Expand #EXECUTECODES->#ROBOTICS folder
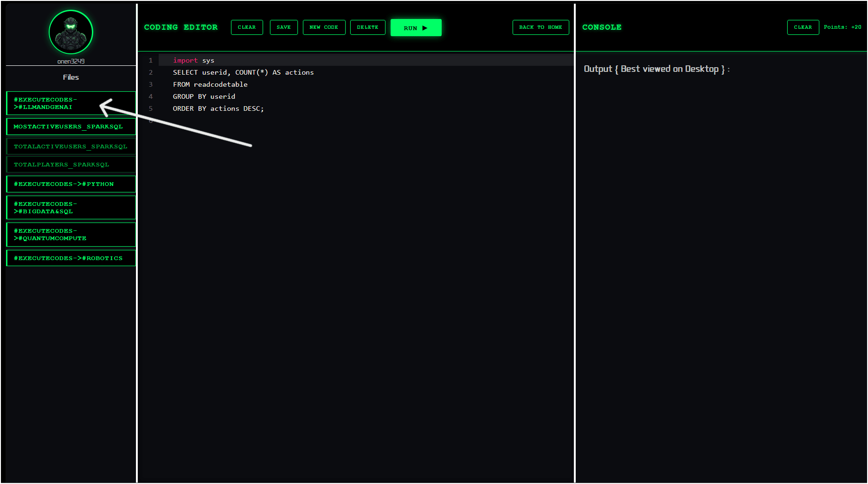This screenshot has width=868, height=484. click(x=71, y=258)
